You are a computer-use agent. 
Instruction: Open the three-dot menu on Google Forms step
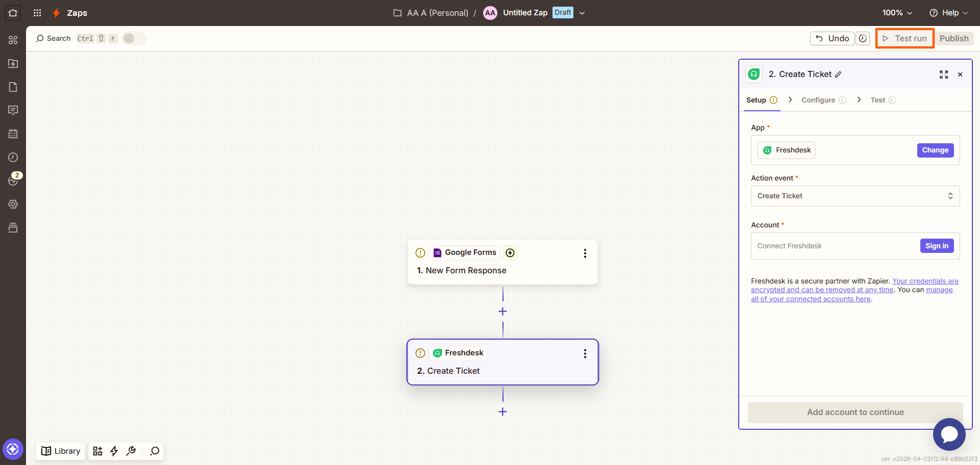coord(585,253)
